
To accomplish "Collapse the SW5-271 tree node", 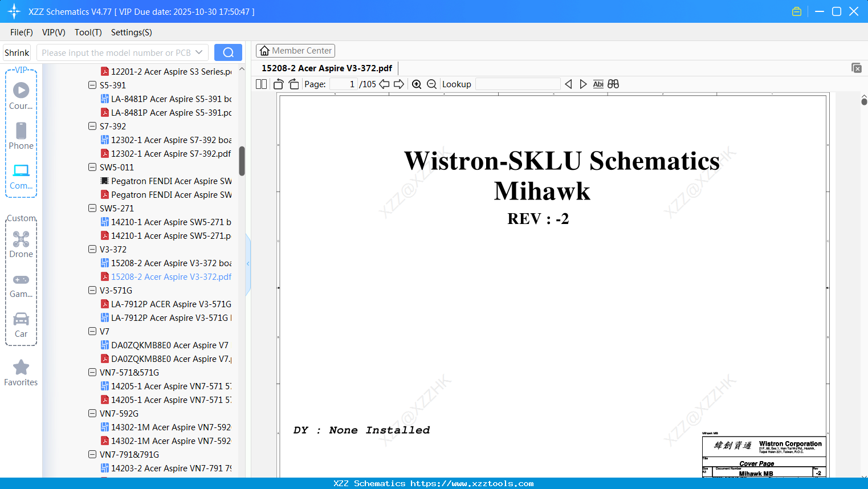I will [92, 208].
